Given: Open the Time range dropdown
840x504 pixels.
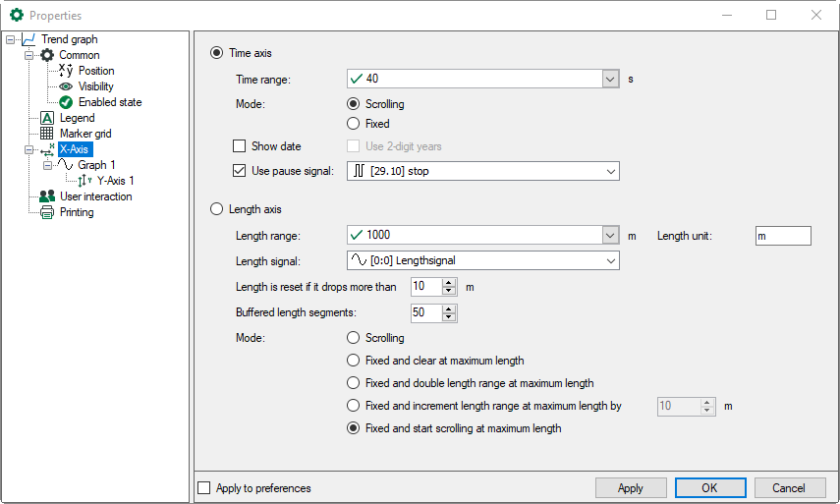Looking at the screenshot, I should (609, 79).
